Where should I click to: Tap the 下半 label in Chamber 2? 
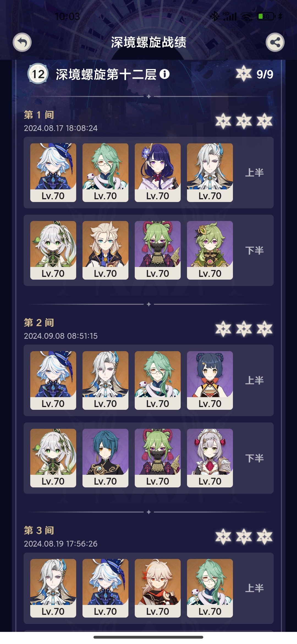click(x=254, y=458)
